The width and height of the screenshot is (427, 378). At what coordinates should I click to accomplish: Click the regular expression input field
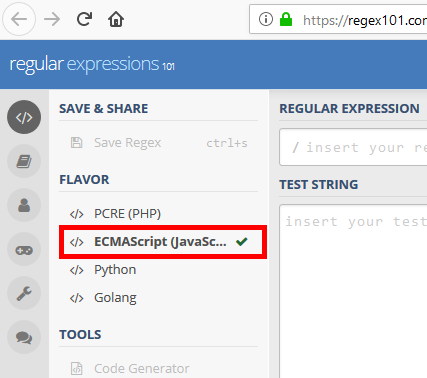pos(353,147)
